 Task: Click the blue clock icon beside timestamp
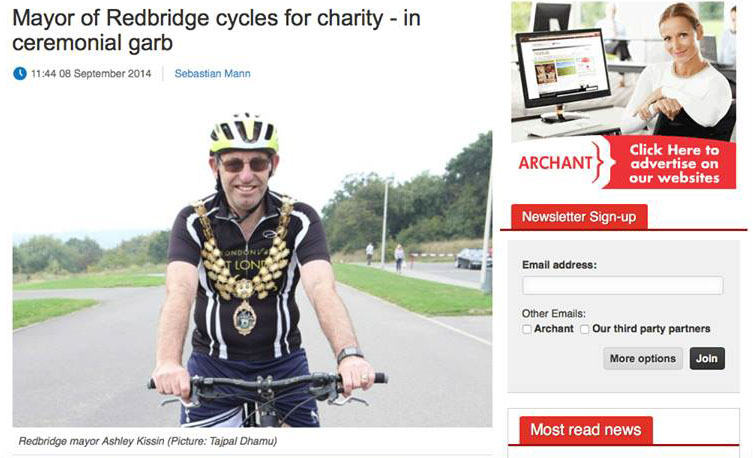point(20,73)
